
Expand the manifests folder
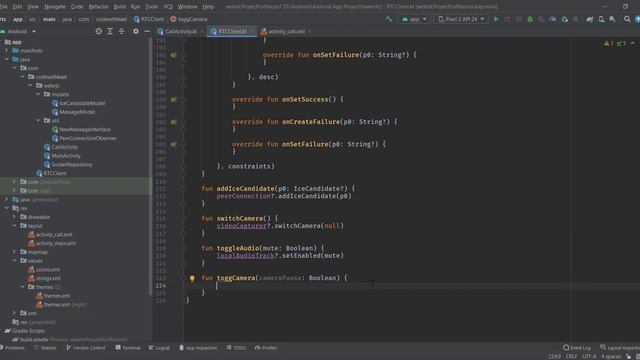tap(7, 51)
